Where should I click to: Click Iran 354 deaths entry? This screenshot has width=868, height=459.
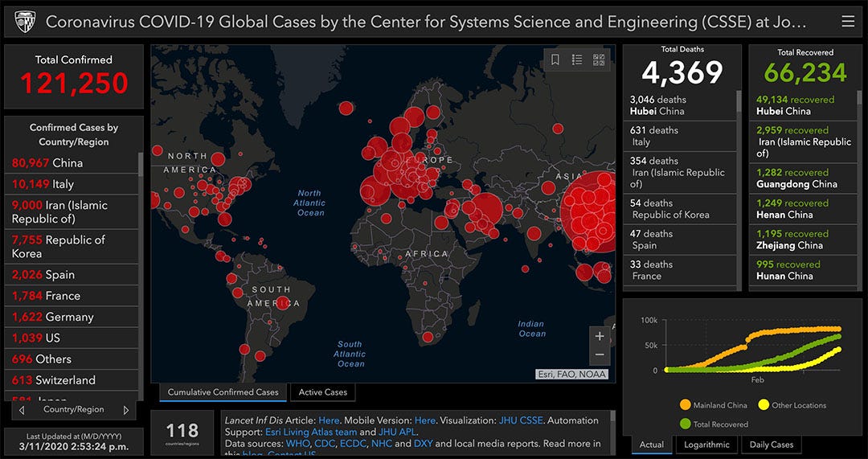pos(680,172)
